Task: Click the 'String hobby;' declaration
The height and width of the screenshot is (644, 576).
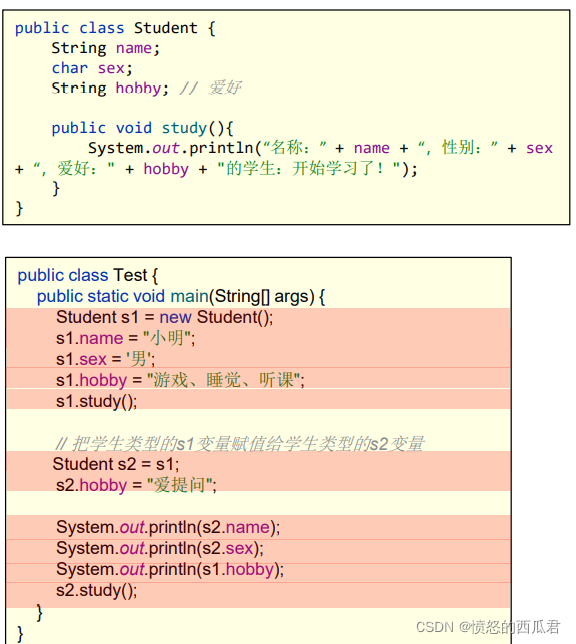Action: (110, 88)
